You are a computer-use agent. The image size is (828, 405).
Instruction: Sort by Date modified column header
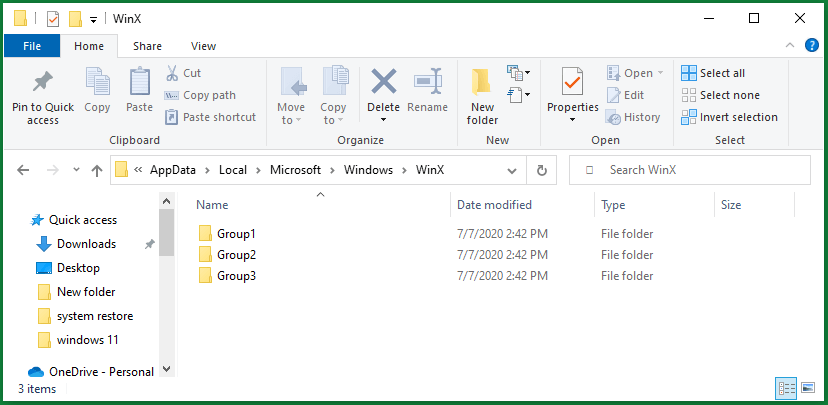(522, 205)
